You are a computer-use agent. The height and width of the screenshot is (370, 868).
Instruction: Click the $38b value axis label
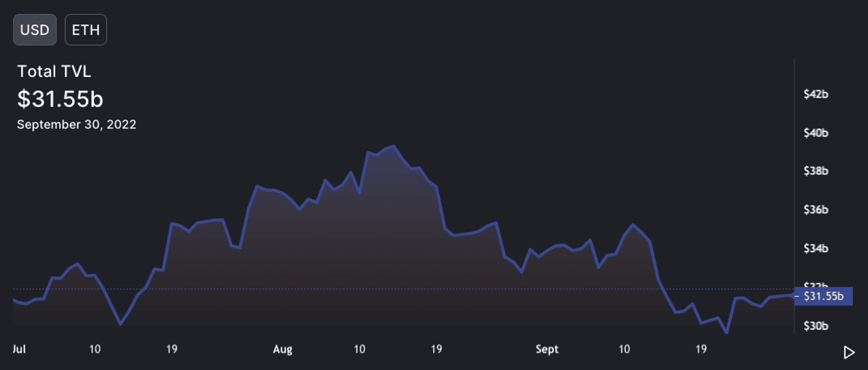(x=815, y=171)
